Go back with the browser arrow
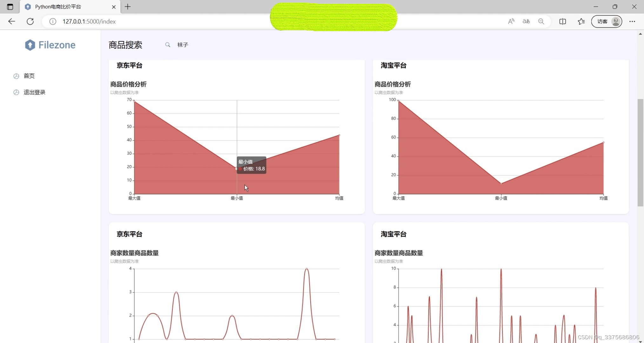Screen dimensions: 644x343 click(12, 21)
